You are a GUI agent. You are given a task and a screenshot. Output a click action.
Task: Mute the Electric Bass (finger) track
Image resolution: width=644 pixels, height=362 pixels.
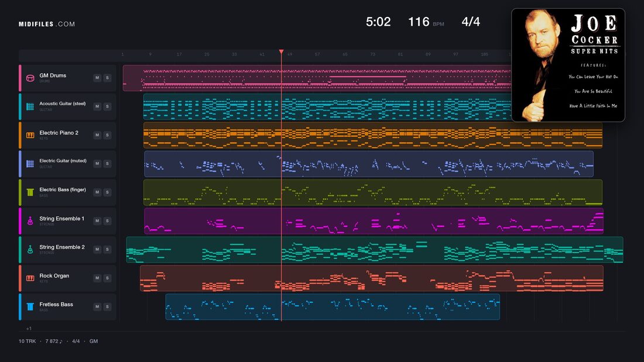[97, 192]
